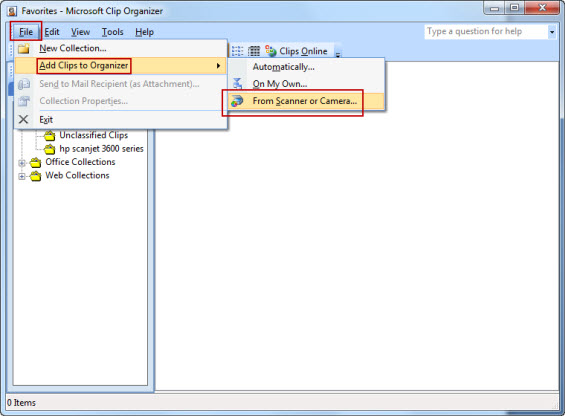565x416 pixels.
Task: Click the On My Own clip icon
Action: click(237, 84)
